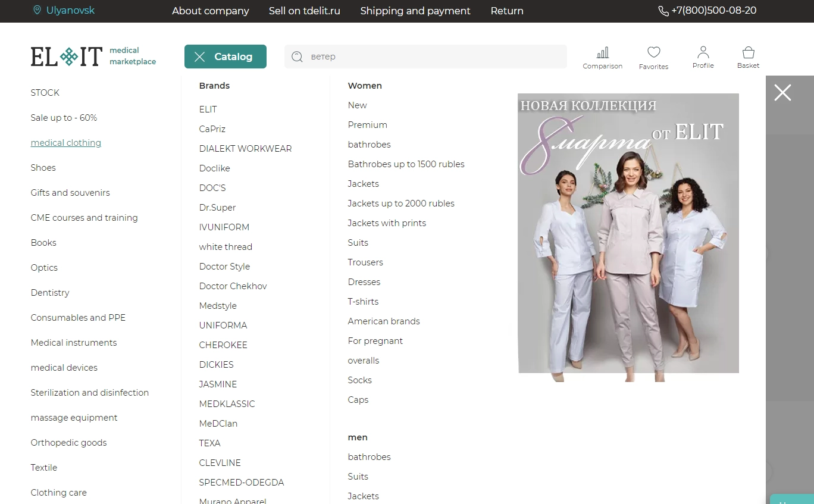Viewport: 814px width, 504px height.
Task: Choose the MEDKLASSIC brand
Action: (x=227, y=404)
